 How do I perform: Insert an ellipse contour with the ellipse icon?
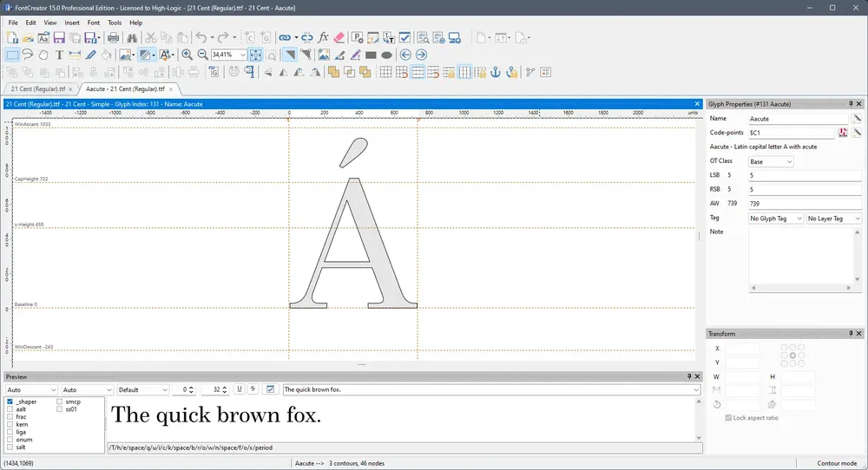(x=386, y=55)
